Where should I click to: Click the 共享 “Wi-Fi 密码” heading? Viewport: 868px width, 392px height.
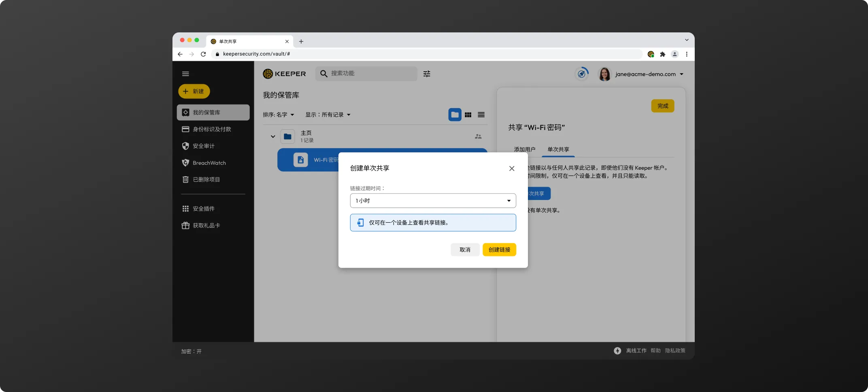tap(536, 128)
